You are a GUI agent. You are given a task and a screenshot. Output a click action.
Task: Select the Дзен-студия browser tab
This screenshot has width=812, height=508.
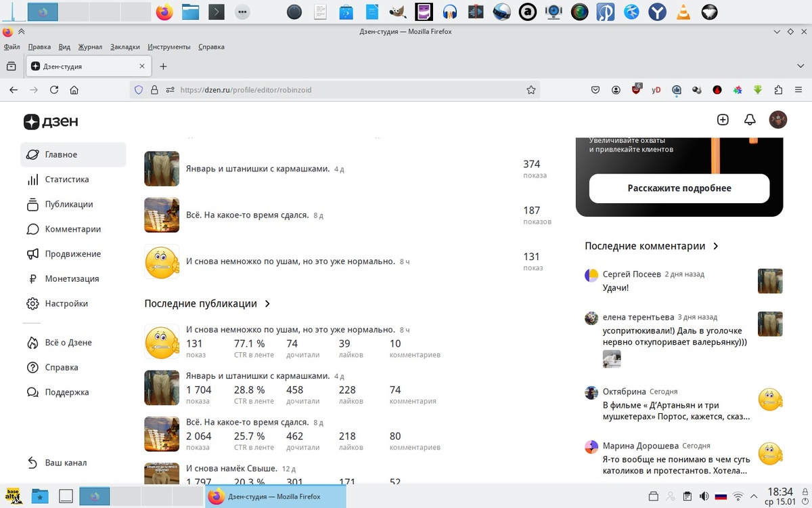[x=88, y=66]
